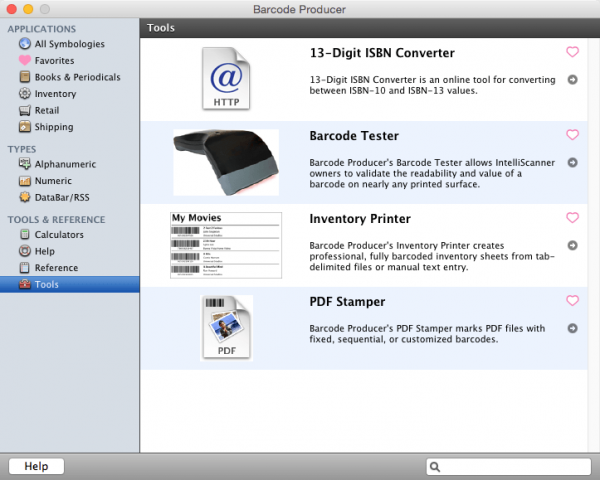Click the Retail cart icon

click(25, 110)
